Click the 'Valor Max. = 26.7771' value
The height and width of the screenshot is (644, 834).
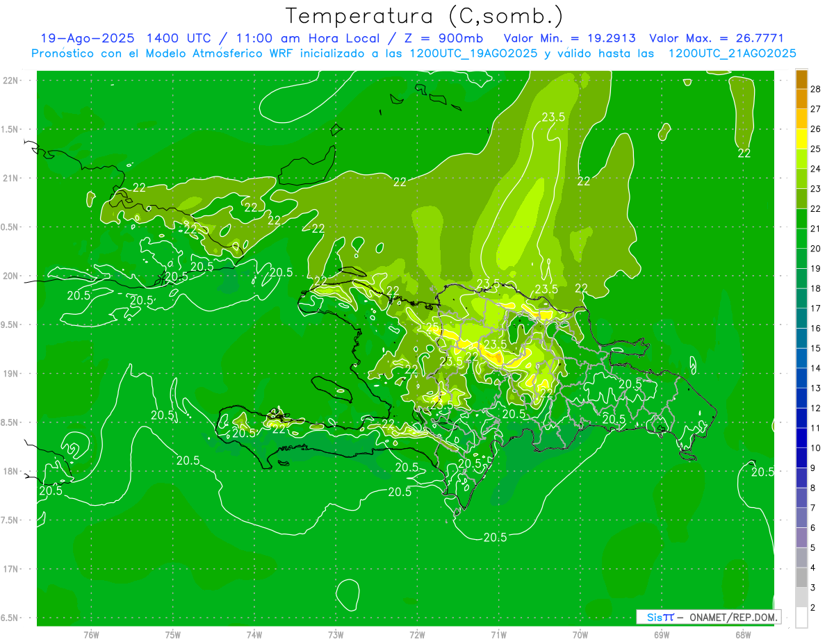coord(717,38)
